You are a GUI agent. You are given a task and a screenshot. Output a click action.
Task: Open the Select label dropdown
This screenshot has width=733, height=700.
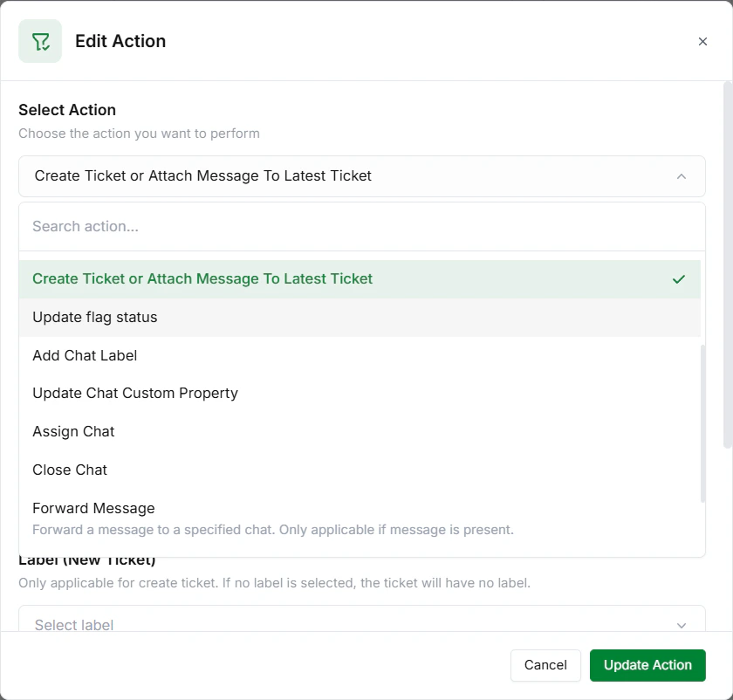pos(349,623)
